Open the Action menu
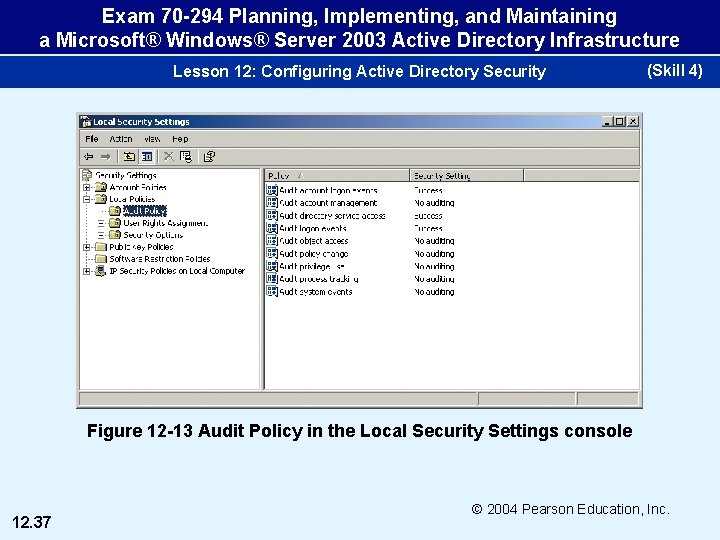Viewport: 720px width, 540px height. [121, 139]
